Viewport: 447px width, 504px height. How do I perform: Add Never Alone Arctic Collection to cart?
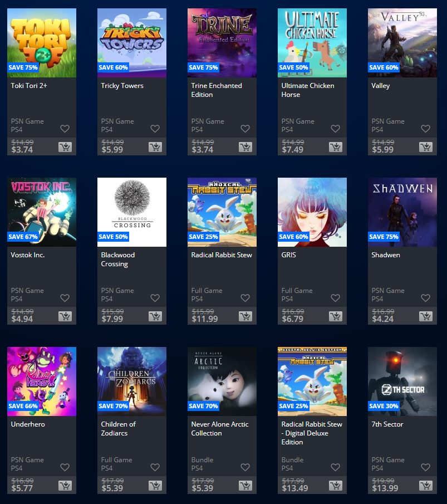coord(245,486)
